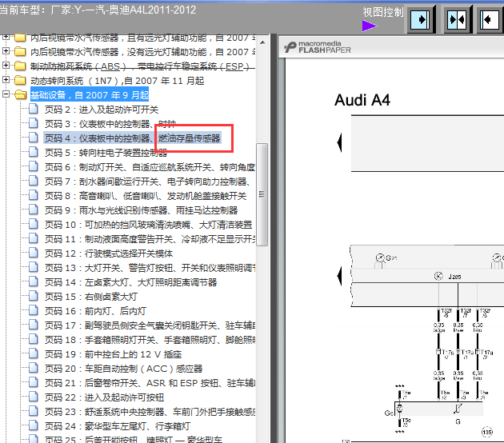Open 页码 13：大灯开关、警告灯按钮
Screen dimensions: 504x443
[x=150, y=268]
